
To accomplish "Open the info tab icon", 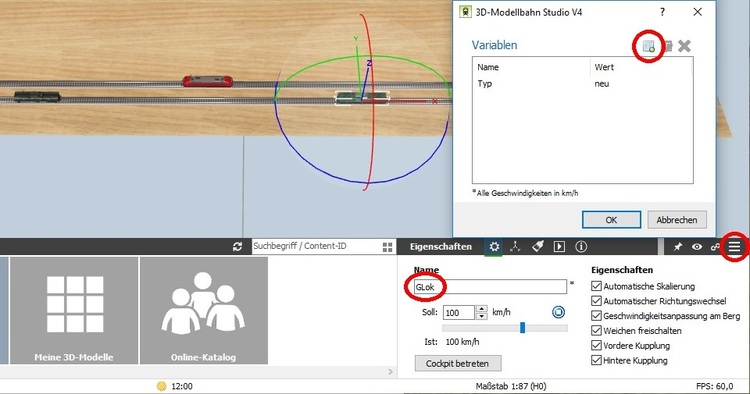I will (x=581, y=247).
